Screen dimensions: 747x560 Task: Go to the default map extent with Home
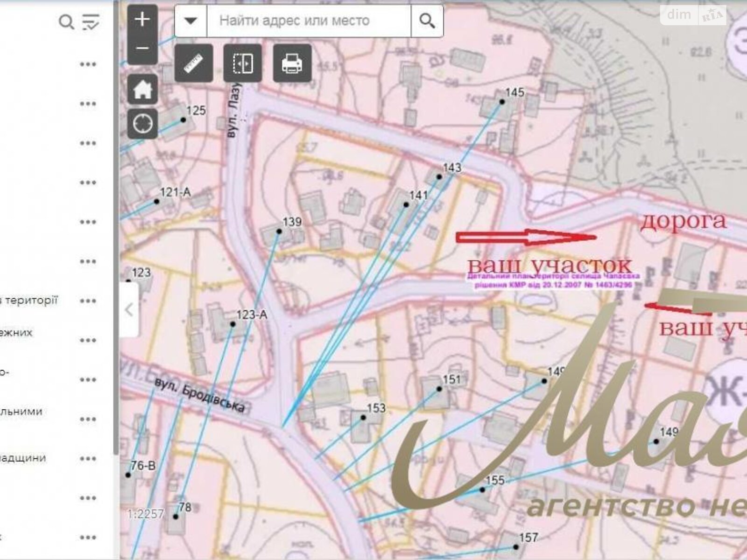point(142,89)
